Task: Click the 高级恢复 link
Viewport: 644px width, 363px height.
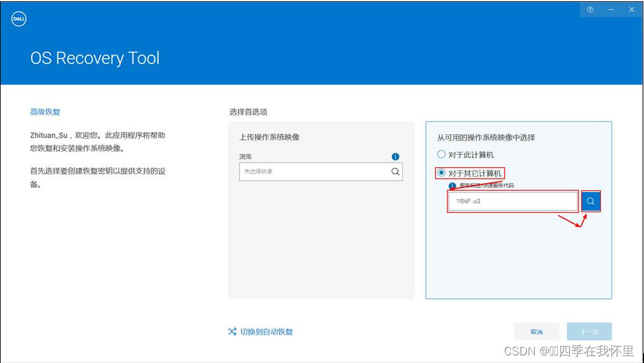Action: tap(45, 111)
